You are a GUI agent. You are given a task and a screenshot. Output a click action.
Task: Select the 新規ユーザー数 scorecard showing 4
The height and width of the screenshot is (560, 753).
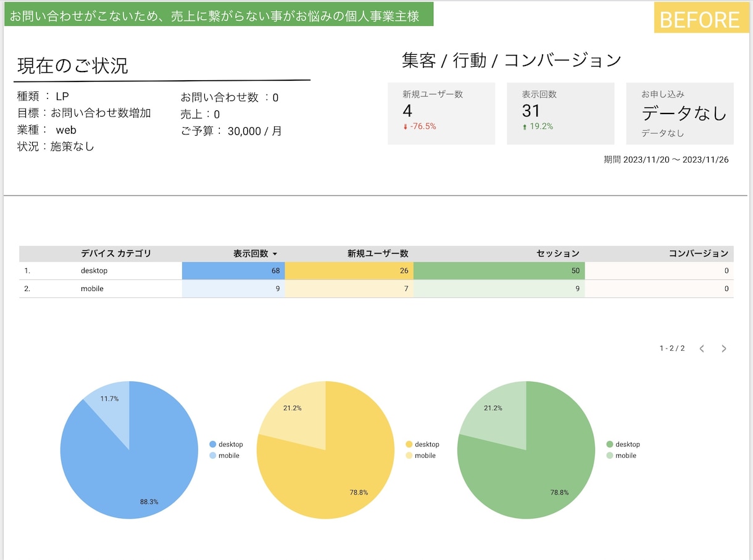441,113
